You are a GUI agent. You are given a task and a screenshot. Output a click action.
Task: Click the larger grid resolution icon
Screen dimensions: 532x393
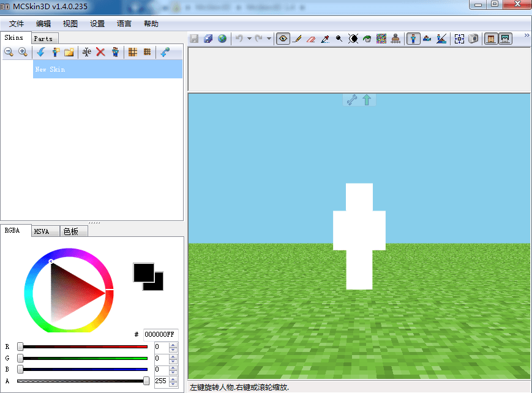coord(133,52)
